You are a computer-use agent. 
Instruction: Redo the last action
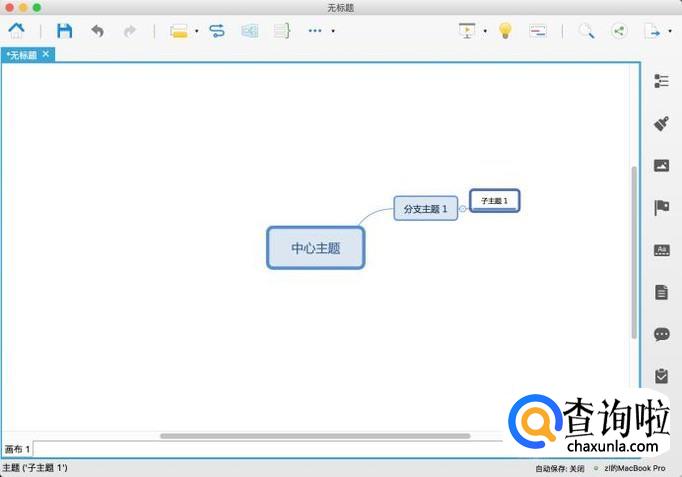click(x=130, y=31)
